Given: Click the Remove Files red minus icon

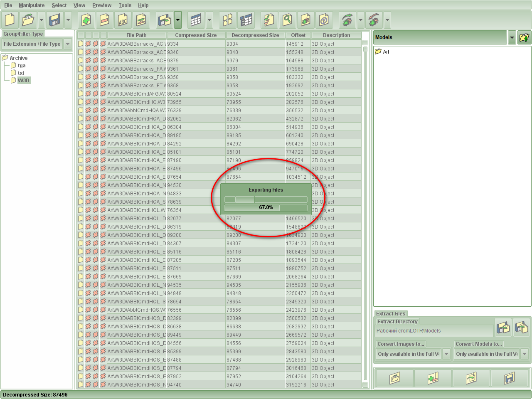Looking at the screenshot, I should coord(105,20).
